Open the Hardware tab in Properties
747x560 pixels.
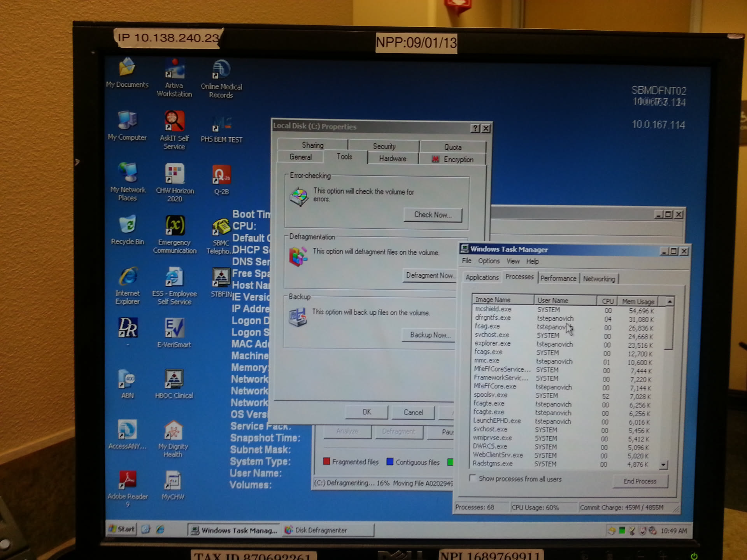pos(392,159)
